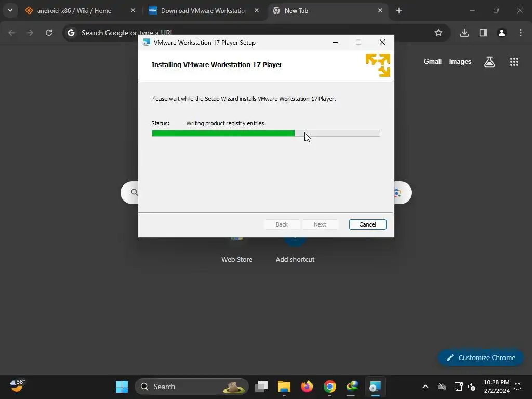Open Chrome downloads panel
The height and width of the screenshot is (399, 532).
click(x=464, y=33)
